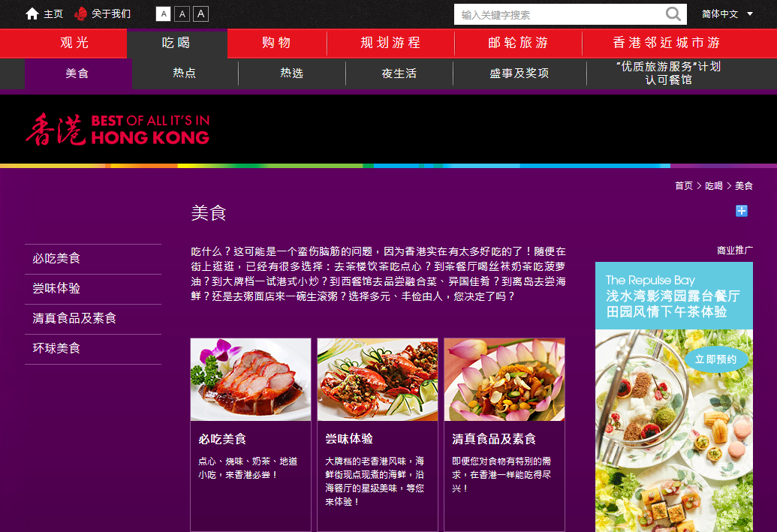Go to the 夜生活 submenu item
This screenshot has width=777, height=532.
click(x=399, y=74)
